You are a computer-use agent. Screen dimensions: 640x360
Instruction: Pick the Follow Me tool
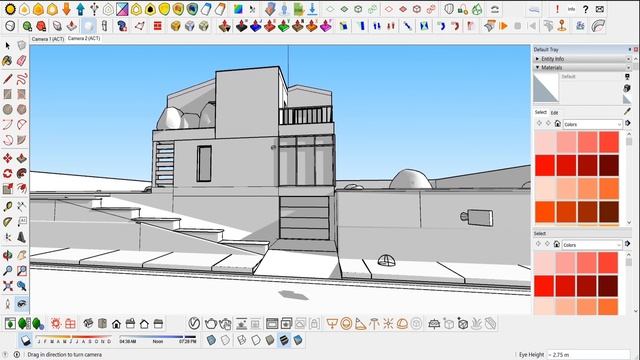[22, 173]
